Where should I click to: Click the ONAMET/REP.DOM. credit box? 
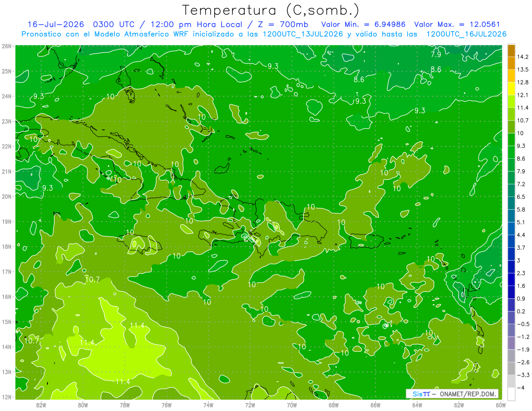pyautogui.click(x=452, y=394)
